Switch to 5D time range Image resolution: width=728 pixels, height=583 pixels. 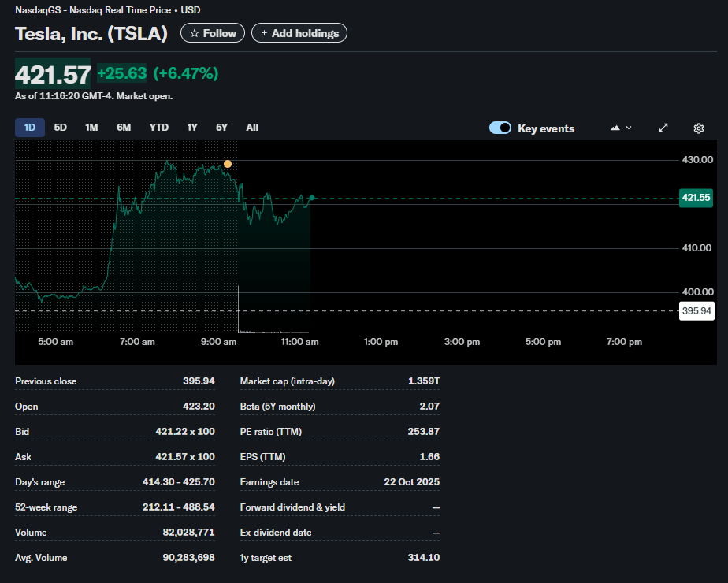61,128
